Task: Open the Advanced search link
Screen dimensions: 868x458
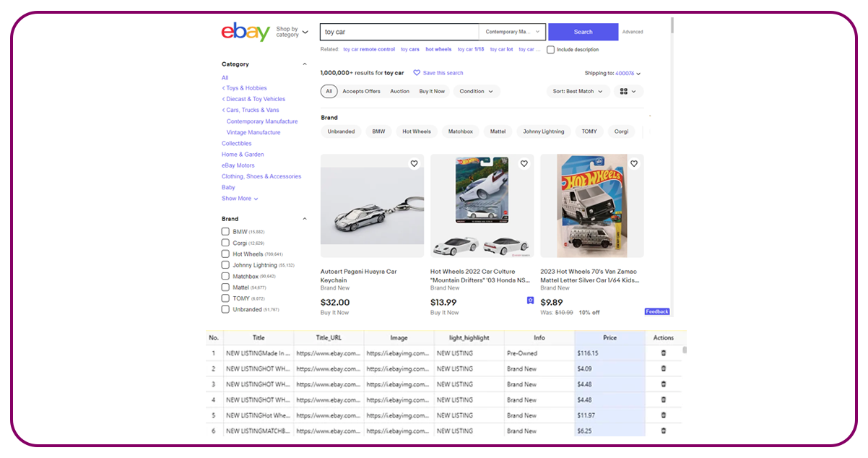Action: pyautogui.click(x=633, y=32)
